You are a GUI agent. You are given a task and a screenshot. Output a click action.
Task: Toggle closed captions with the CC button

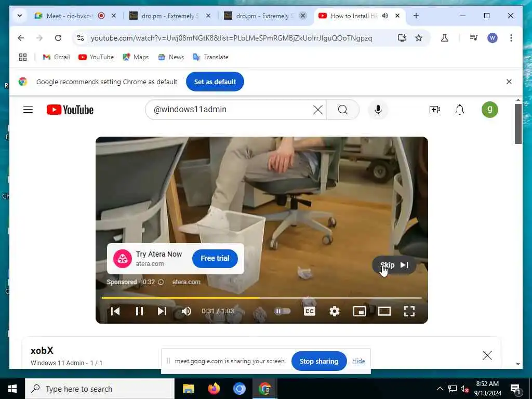[310, 311]
